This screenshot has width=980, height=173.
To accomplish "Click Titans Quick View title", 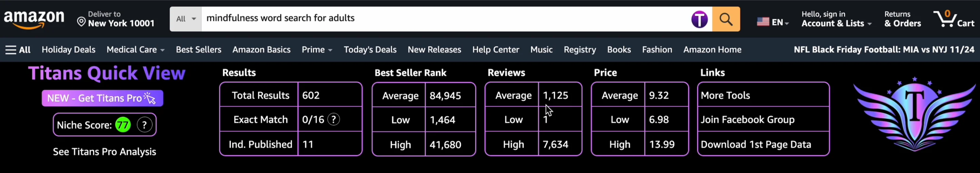I will (x=107, y=73).
